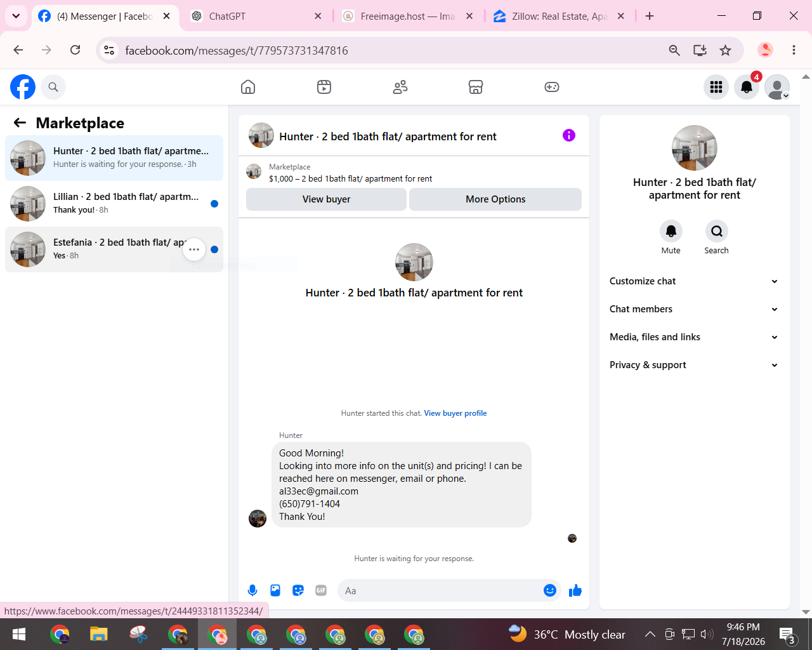Attach a photo using the image icon
This screenshot has width=812, height=650.
click(275, 590)
